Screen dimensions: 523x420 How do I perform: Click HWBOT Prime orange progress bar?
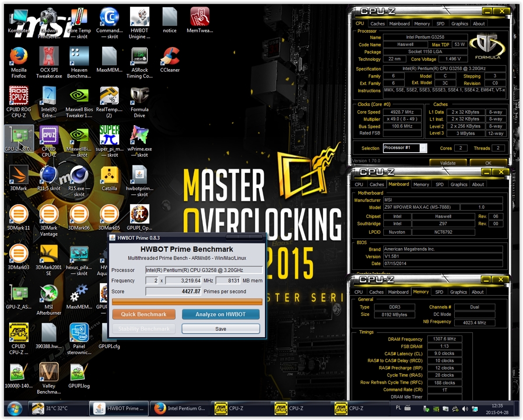tap(187, 302)
